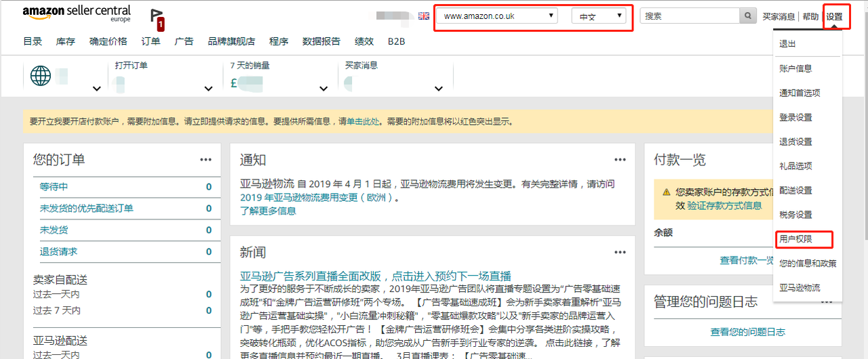Open the 数据报告 menu
Viewport: 868px width, 359px height.
point(321,41)
